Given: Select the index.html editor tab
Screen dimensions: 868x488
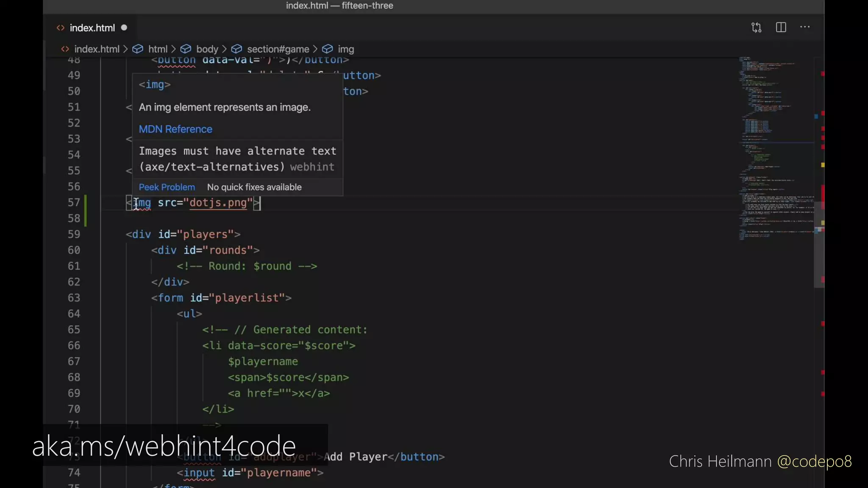Looking at the screenshot, I should (92, 28).
